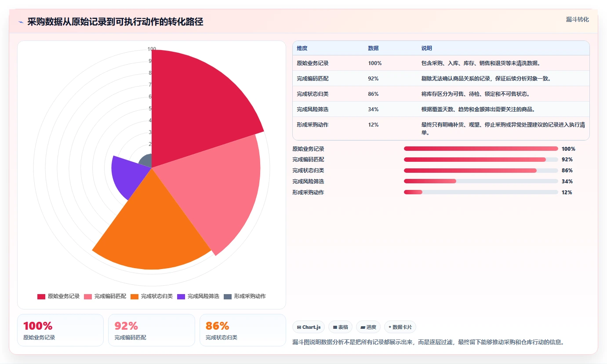Viewport: 607px width, 364px height.
Task: Select the small gray 形成采购动作 chart segment
Action: click(x=146, y=161)
